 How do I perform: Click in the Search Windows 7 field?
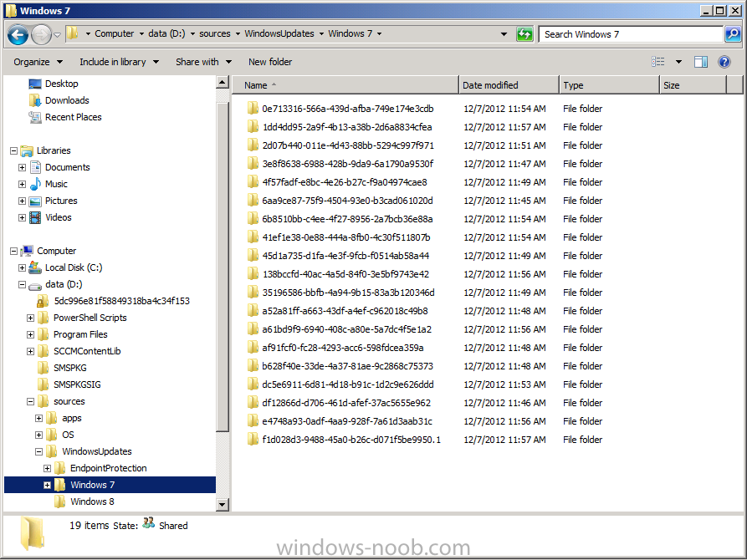click(x=631, y=34)
